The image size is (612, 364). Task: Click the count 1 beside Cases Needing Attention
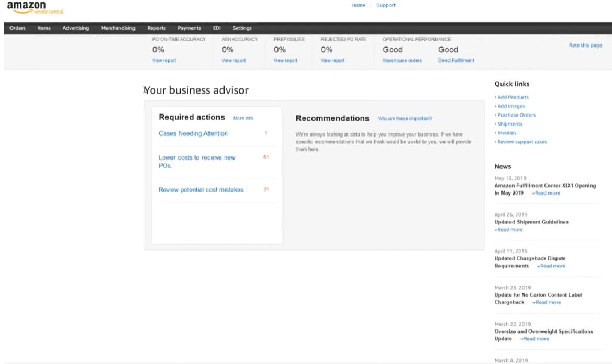click(266, 133)
